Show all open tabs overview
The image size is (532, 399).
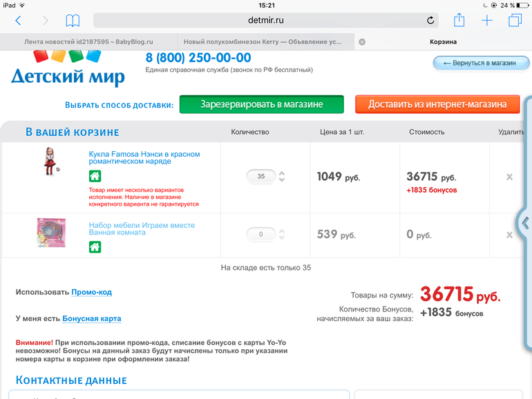point(514,21)
